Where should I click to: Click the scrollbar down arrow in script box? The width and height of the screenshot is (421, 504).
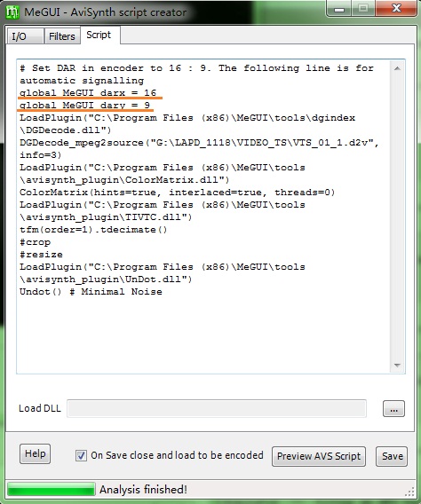397,366
